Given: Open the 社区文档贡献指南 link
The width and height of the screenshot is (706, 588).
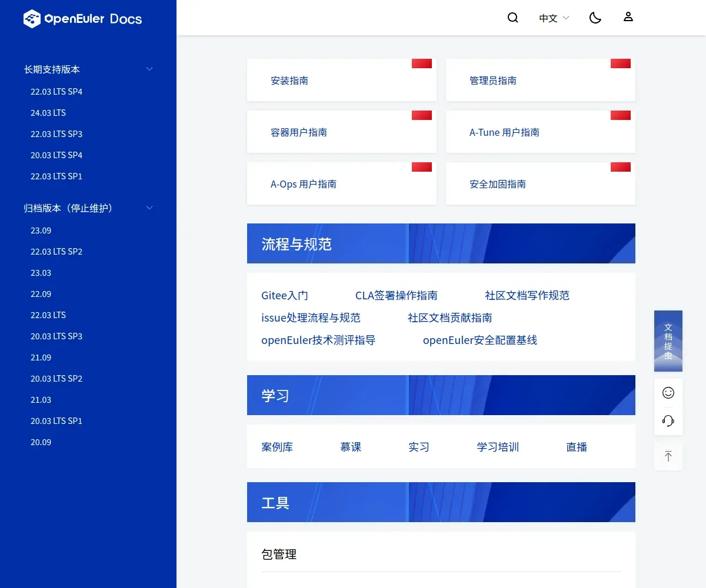Looking at the screenshot, I should point(450,318).
